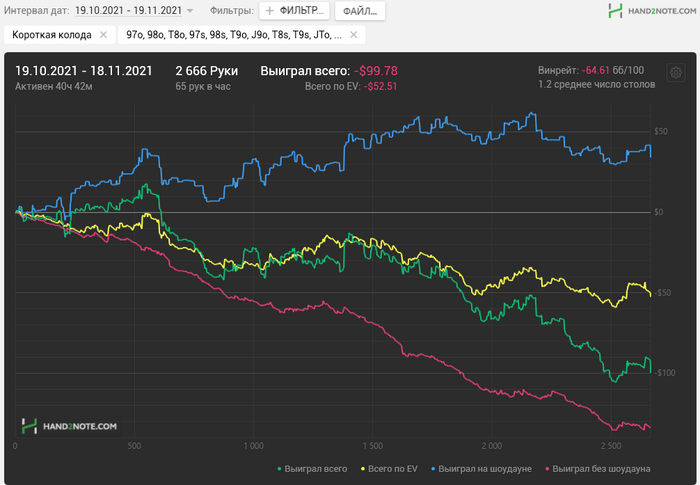Image resolution: width=700 pixels, height=485 pixels.
Task: Click the plus icon on ФИЛЬТР button
Action: 270,11
